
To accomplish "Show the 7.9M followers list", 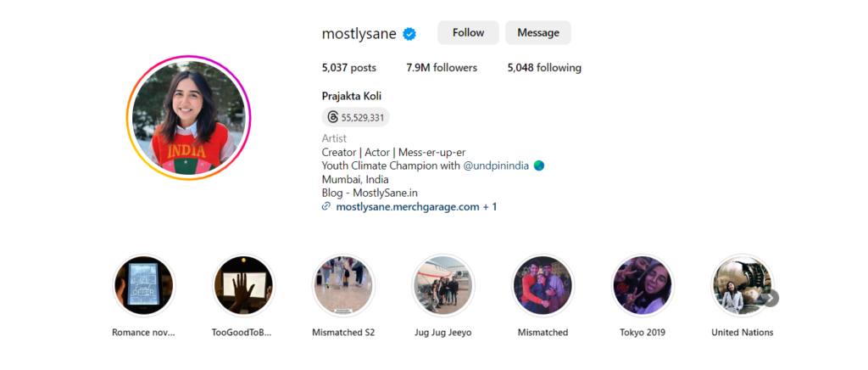I will click(x=442, y=68).
